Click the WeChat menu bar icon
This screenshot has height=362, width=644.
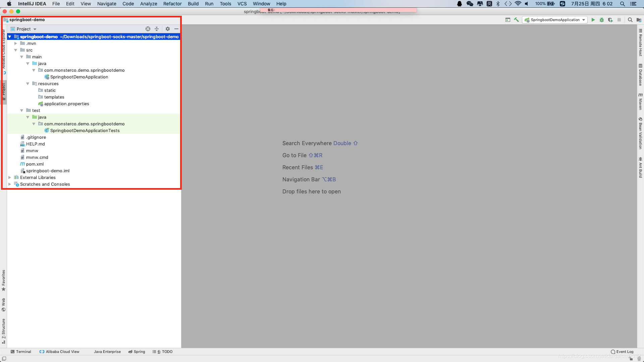470,4
